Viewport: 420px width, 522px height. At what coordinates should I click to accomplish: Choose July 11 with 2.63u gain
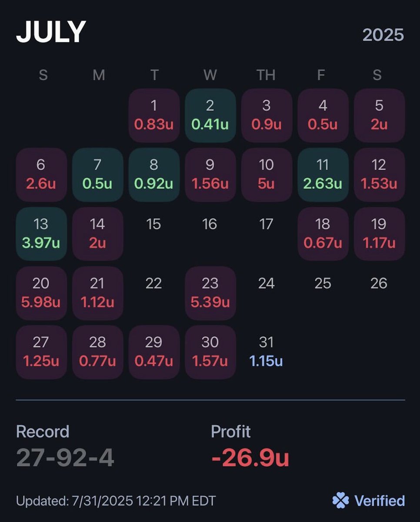coord(323,174)
